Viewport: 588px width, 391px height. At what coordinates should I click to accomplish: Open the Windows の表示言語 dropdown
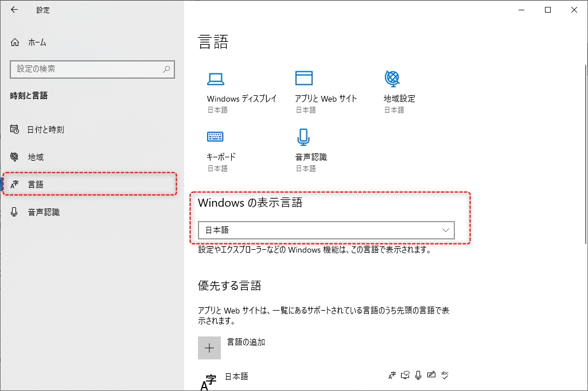point(326,230)
